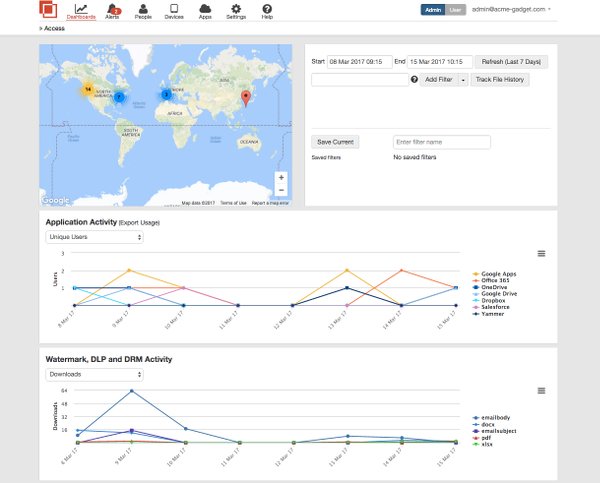Open Watermark DLP DRM chart menu

541,391
